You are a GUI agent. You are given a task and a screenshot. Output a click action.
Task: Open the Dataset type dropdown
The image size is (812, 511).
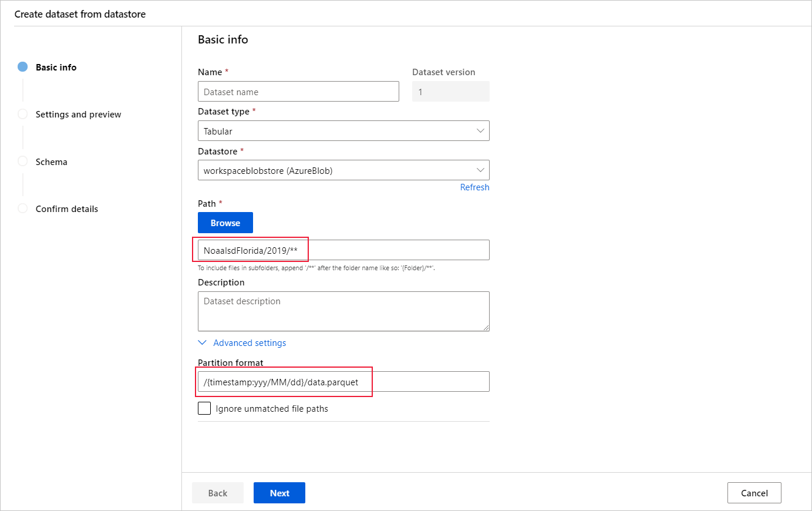(x=343, y=131)
